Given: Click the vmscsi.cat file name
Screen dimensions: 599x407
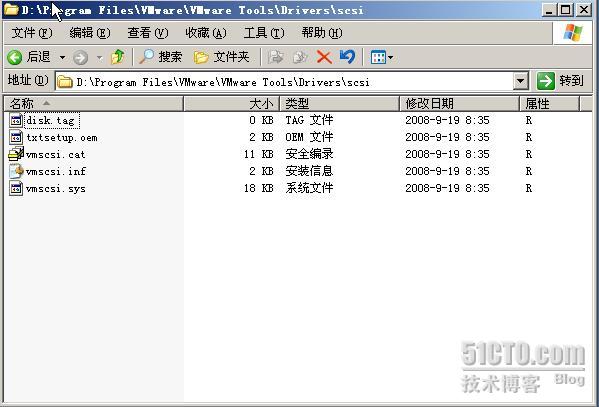Looking at the screenshot, I should pyautogui.click(x=55, y=154).
